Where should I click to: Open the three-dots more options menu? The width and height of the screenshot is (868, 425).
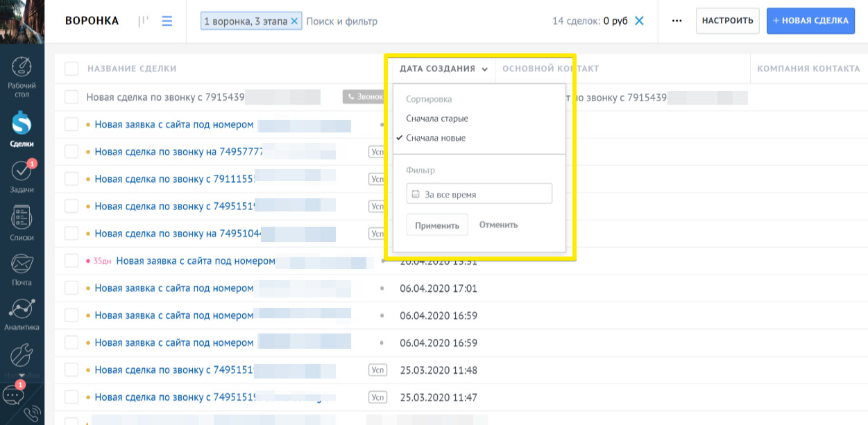[677, 21]
